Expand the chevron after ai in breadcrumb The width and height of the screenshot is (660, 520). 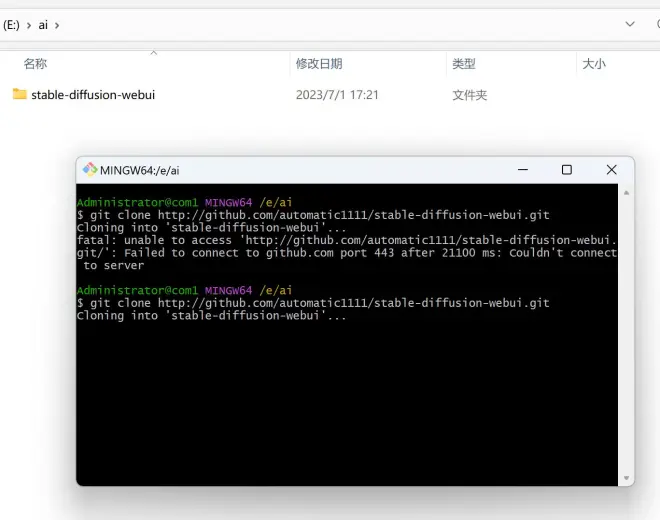(x=57, y=25)
